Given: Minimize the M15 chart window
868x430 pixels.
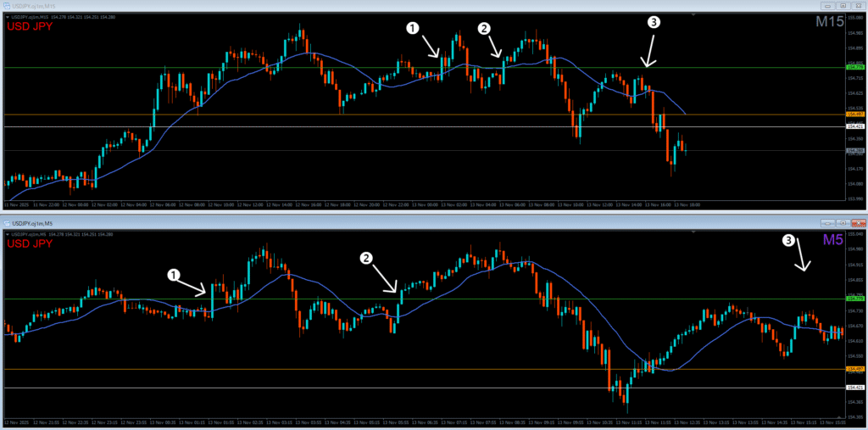Looking at the screenshot, I should pos(829,6).
